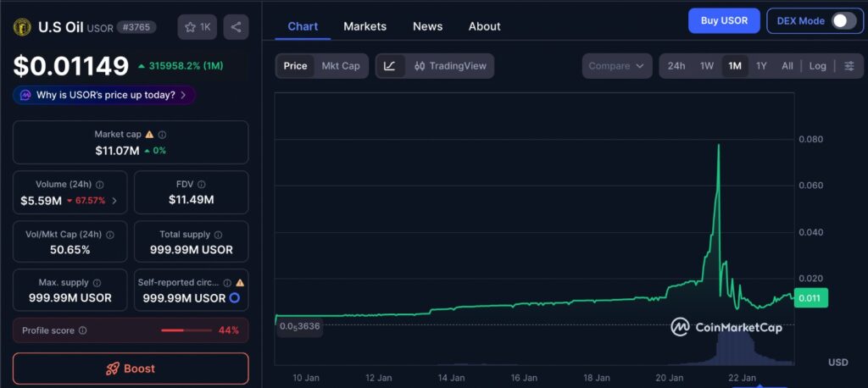Click the U.S Oil coin logo
This screenshot has width=868, height=388.
[22, 27]
